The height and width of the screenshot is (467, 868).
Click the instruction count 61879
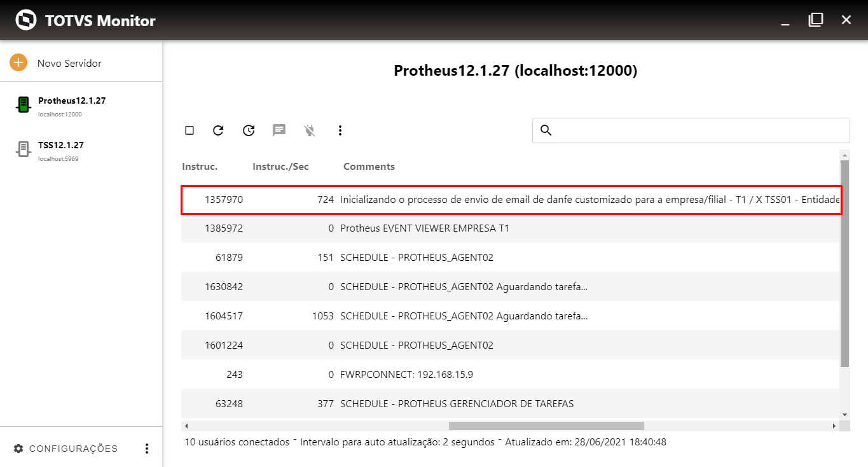tap(230, 258)
